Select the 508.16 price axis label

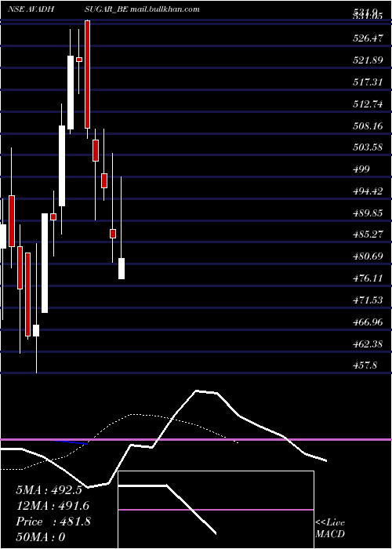[368, 125]
